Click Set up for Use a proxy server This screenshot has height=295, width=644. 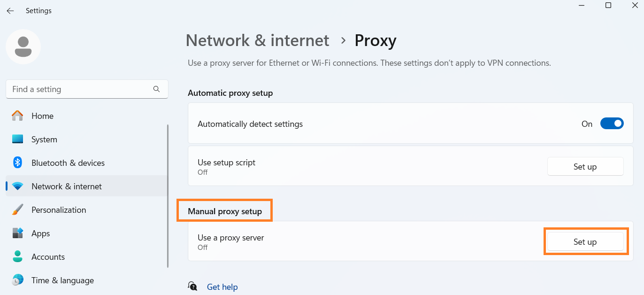(585, 242)
